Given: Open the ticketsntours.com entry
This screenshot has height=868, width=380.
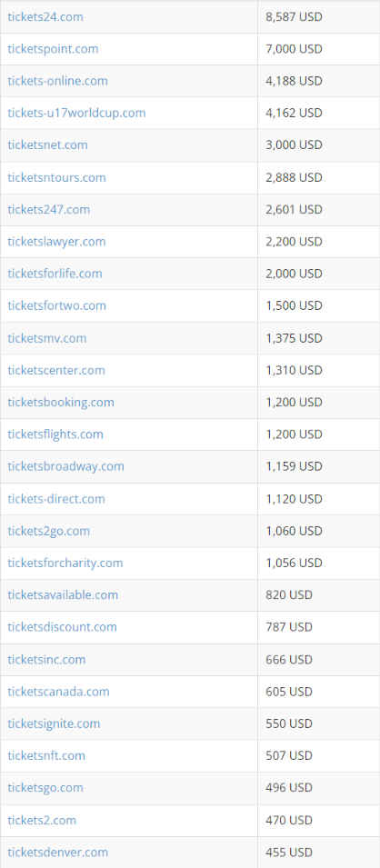Looking at the screenshot, I should (56, 177).
